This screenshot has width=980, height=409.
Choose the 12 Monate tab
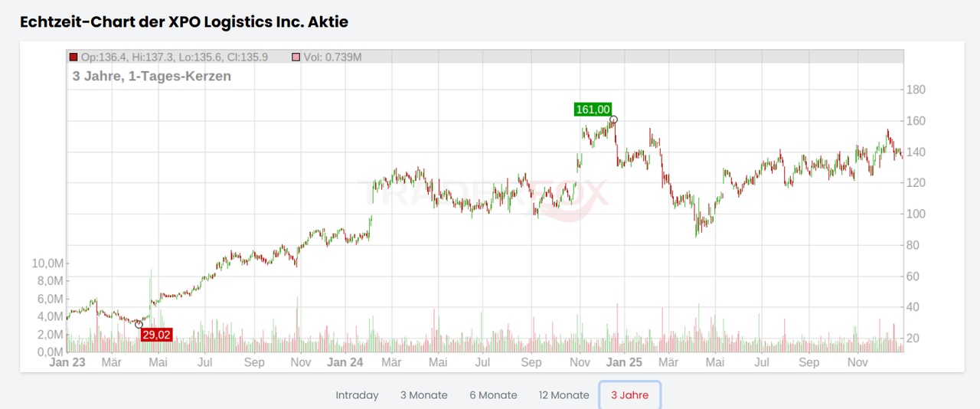pyautogui.click(x=563, y=395)
